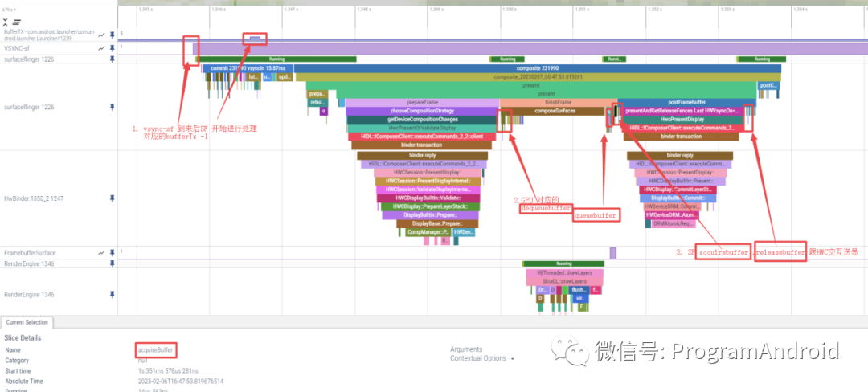Select the DisplayBuiltIn::Prepare:: slice
This screenshot has height=392, width=868.
(430, 215)
